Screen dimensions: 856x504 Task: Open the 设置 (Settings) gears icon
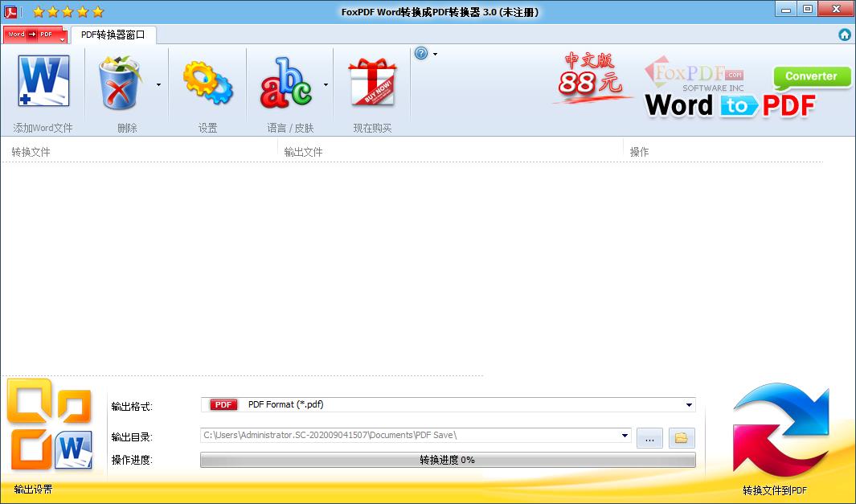tap(207, 80)
